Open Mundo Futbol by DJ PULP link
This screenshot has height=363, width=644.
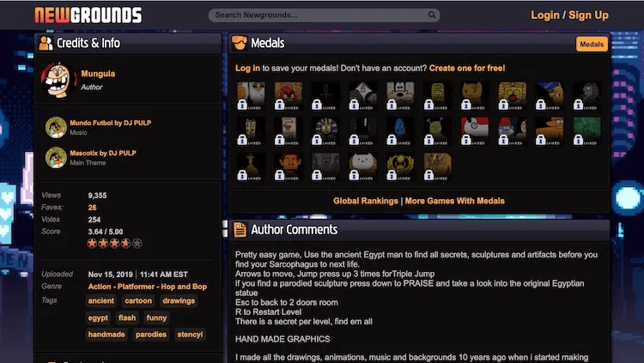111,123
